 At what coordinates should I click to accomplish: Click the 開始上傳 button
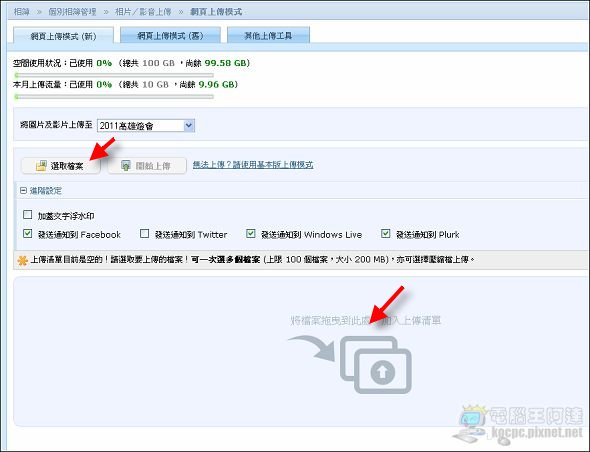click(147, 166)
